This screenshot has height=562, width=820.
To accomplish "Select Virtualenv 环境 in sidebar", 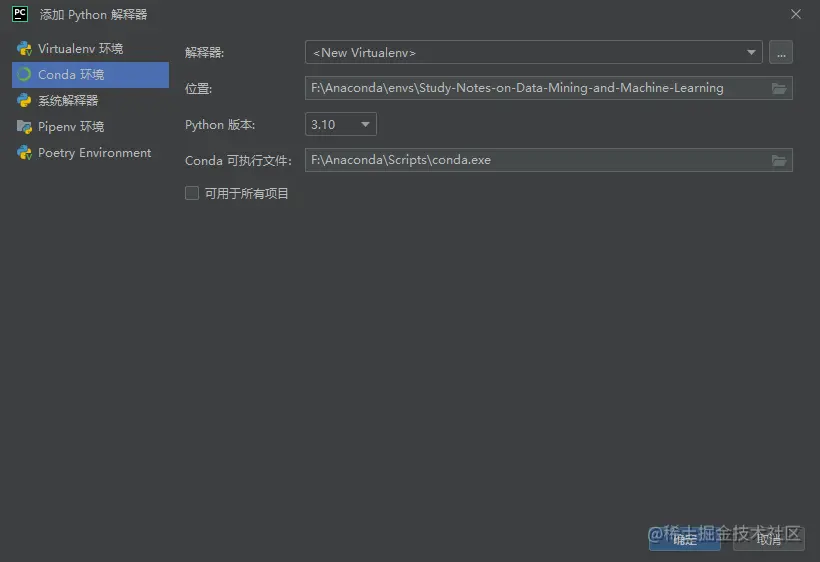I will 90,49.
